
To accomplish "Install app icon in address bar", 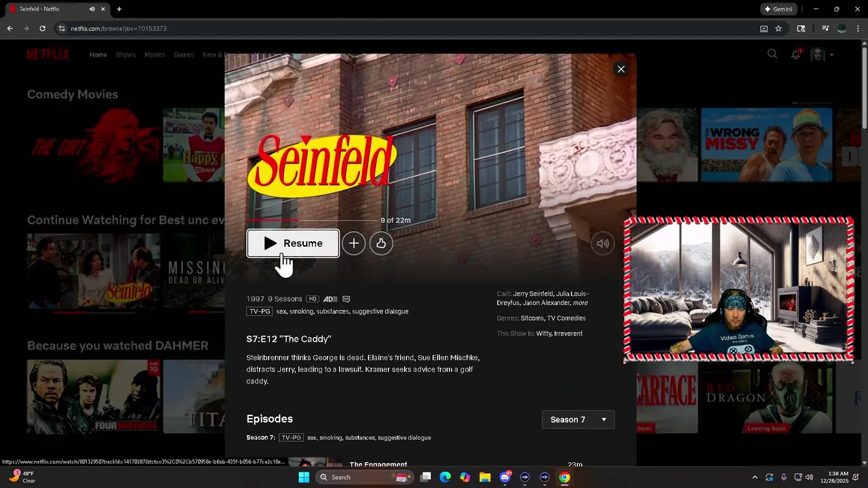I will [x=764, y=28].
